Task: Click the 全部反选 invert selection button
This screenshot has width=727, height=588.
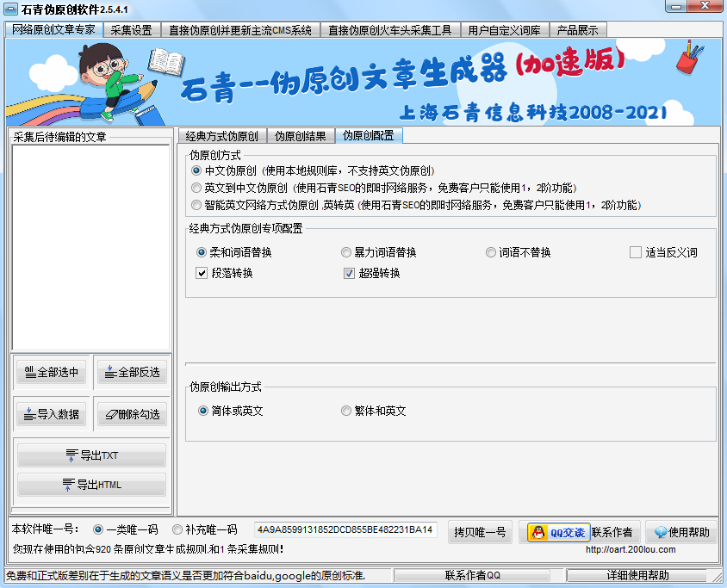Action: coord(131,372)
